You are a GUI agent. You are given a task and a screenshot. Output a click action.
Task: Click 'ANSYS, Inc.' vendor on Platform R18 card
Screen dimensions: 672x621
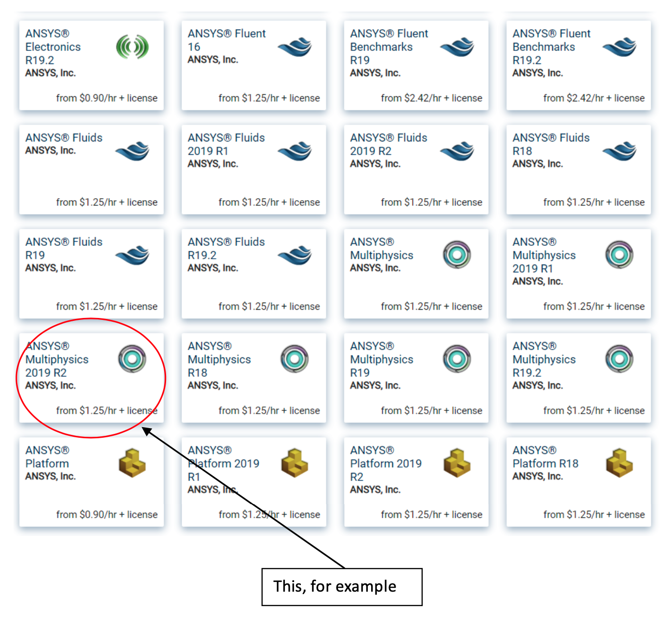coord(538,476)
